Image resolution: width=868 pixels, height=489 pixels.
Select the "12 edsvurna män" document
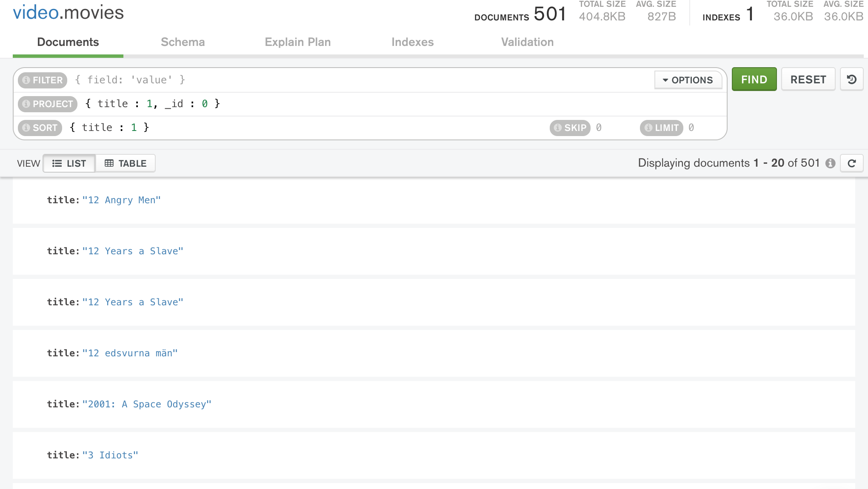[x=434, y=353]
